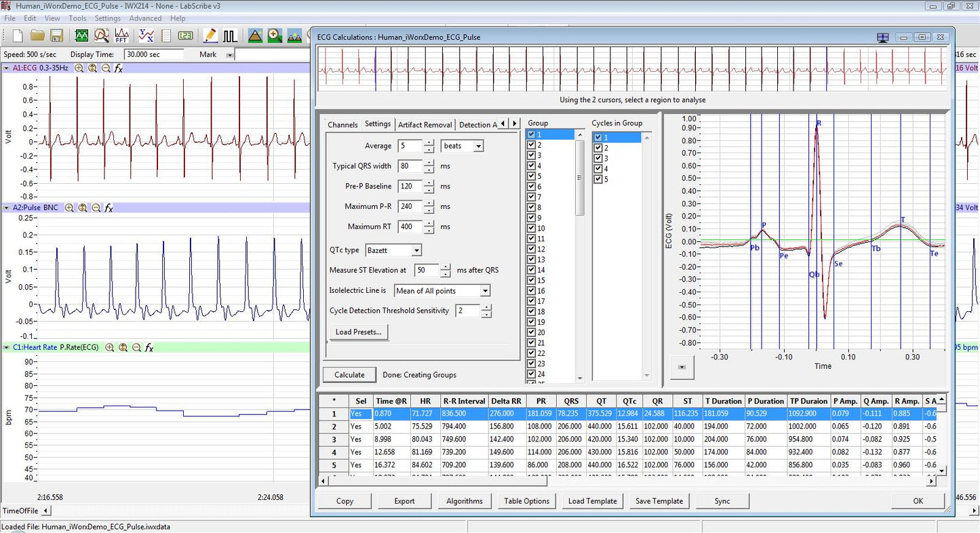Open the FFT analysis tool

(x=121, y=35)
